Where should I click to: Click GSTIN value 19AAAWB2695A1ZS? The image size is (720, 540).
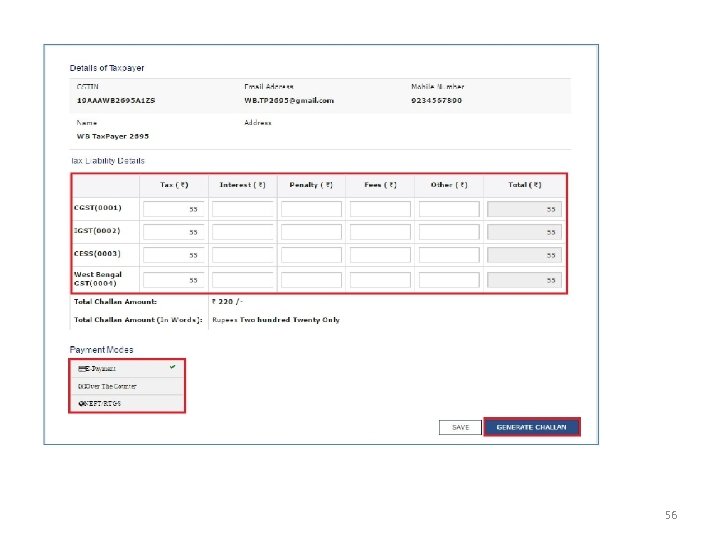pyautogui.click(x=116, y=100)
